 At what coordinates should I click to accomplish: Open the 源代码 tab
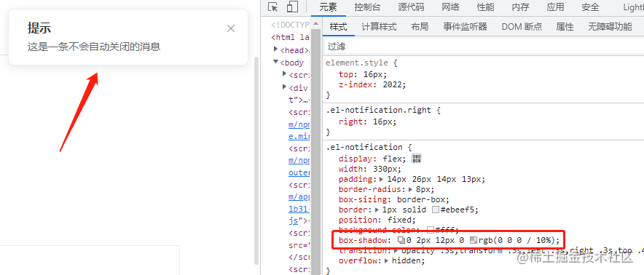coord(411,7)
